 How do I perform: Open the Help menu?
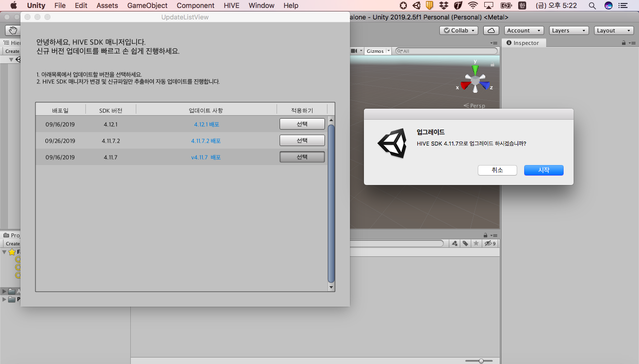click(x=291, y=5)
